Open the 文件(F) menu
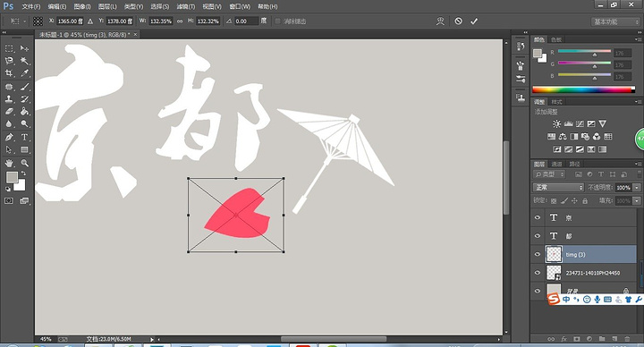This screenshot has width=644, height=347. click(31, 6)
